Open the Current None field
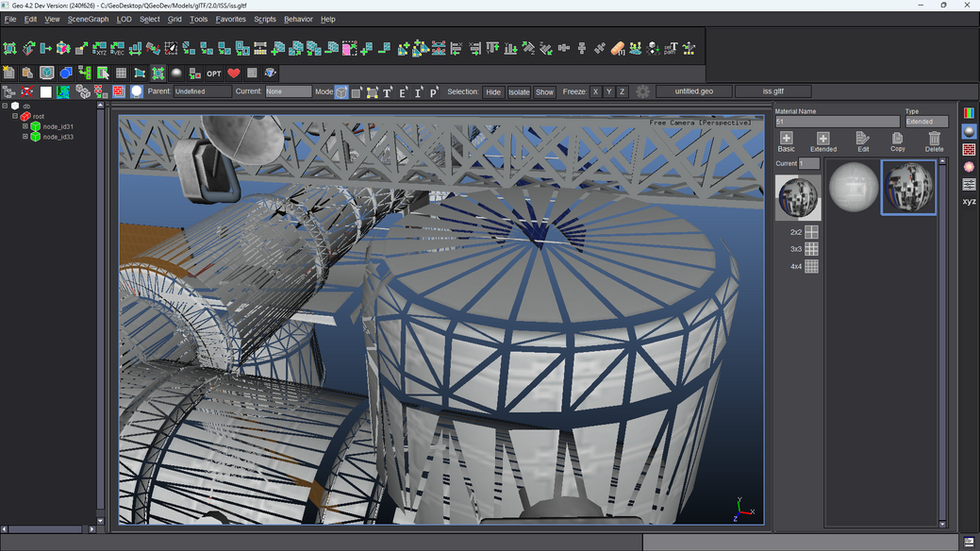This screenshot has height=551, width=980. point(288,91)
